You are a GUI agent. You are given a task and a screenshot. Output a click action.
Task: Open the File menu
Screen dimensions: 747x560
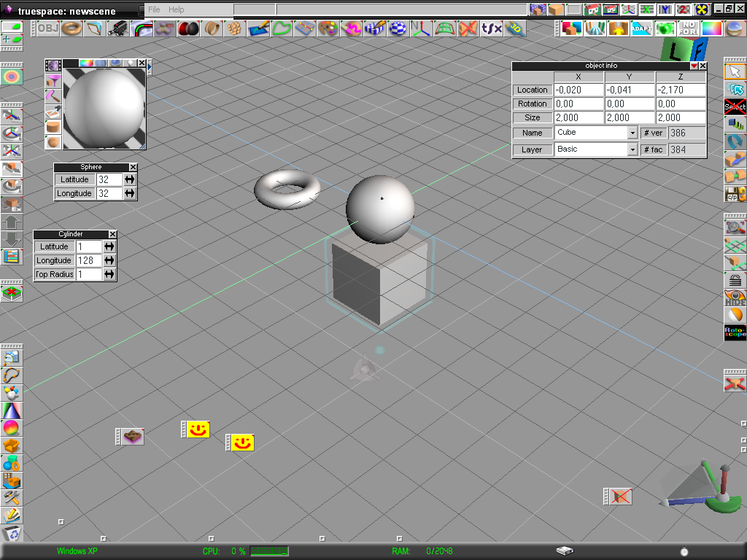(x=154, y=9)
